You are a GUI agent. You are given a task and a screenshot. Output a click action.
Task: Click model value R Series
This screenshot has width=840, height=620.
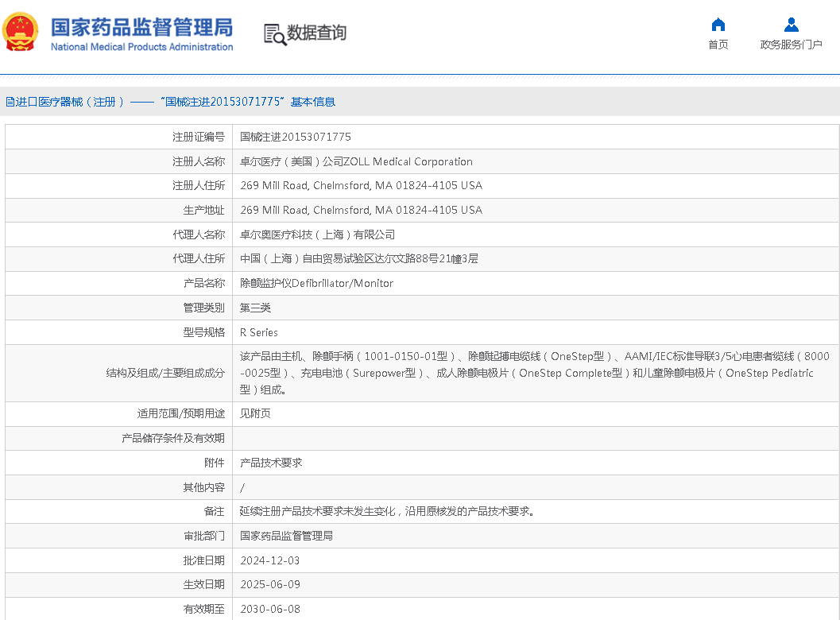259,333
